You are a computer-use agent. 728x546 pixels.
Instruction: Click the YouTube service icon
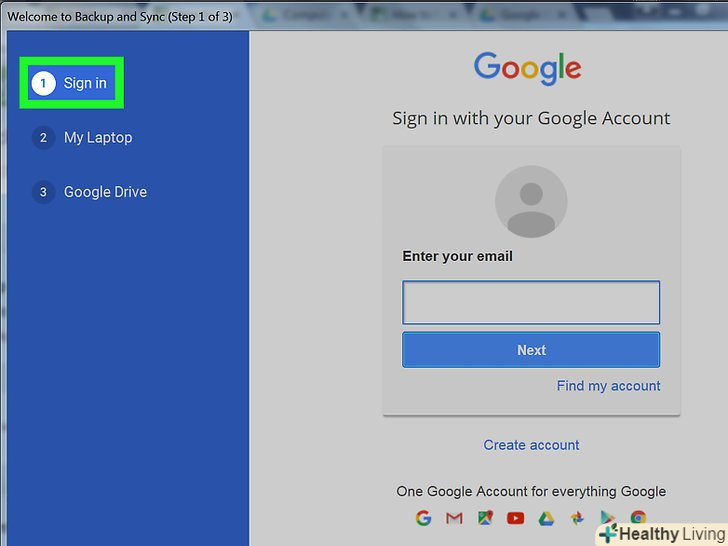[515, 518]
